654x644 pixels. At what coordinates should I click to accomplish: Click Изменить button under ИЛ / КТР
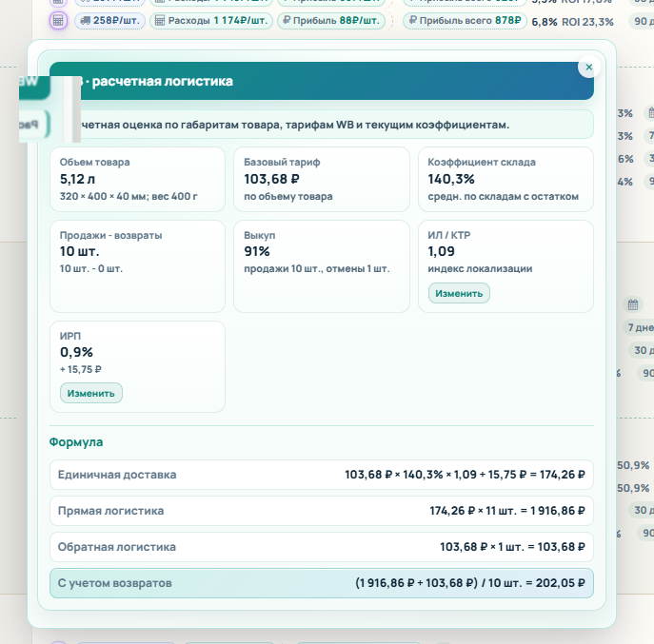coord(459,293)
